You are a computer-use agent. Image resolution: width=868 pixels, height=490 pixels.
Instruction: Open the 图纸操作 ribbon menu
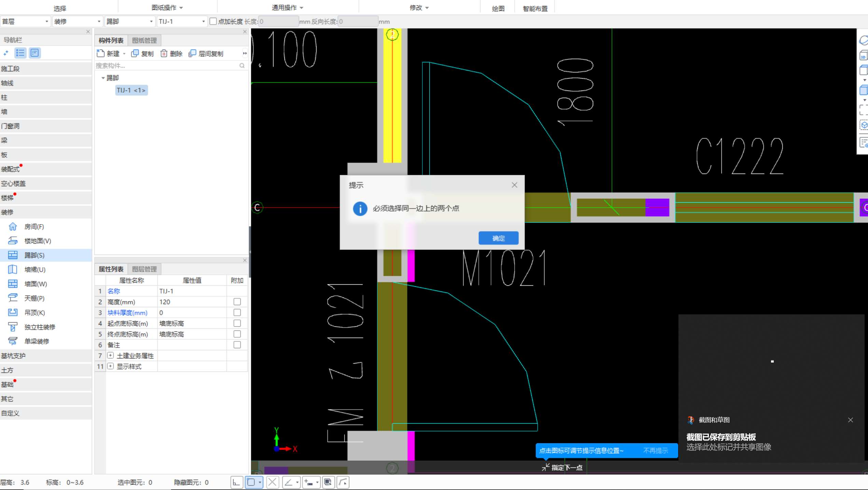pos(167,8)
